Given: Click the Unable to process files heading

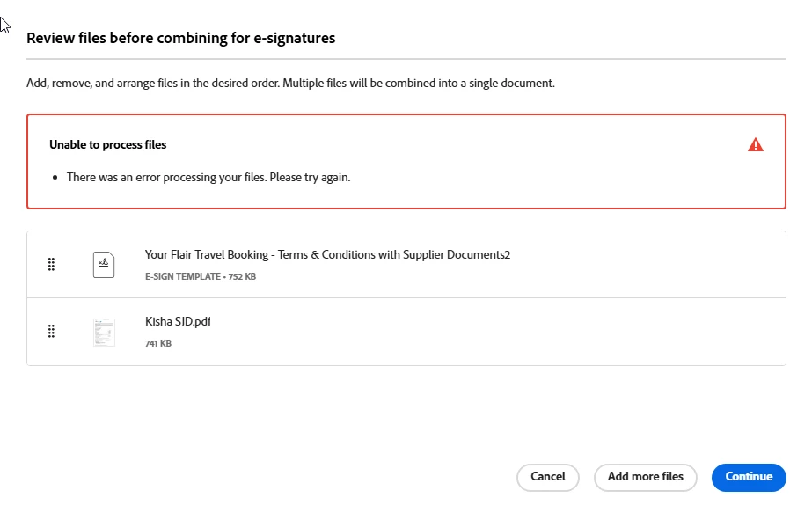Looking at the screenshot, I should [107, 144].
